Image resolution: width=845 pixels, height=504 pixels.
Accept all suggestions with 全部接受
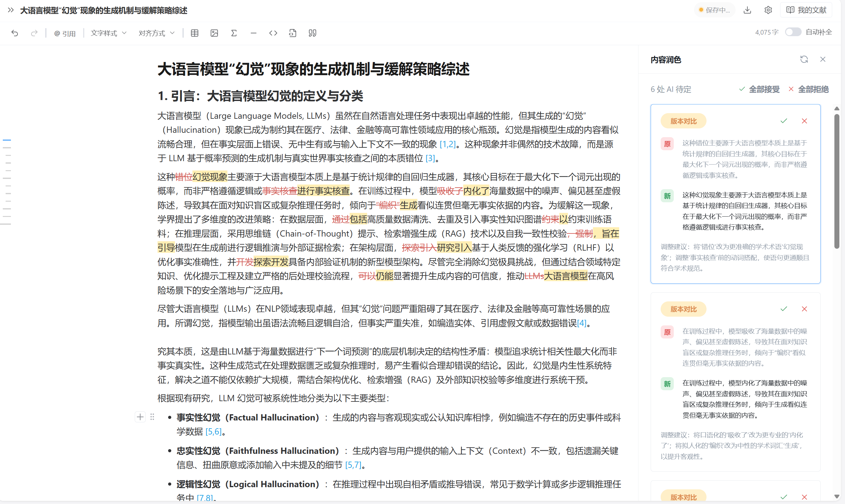tap(760, 89)
